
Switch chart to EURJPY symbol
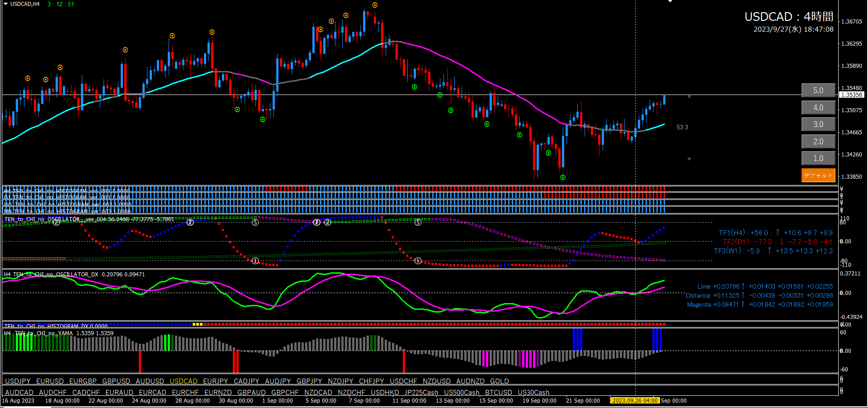(x=216, y=381)
